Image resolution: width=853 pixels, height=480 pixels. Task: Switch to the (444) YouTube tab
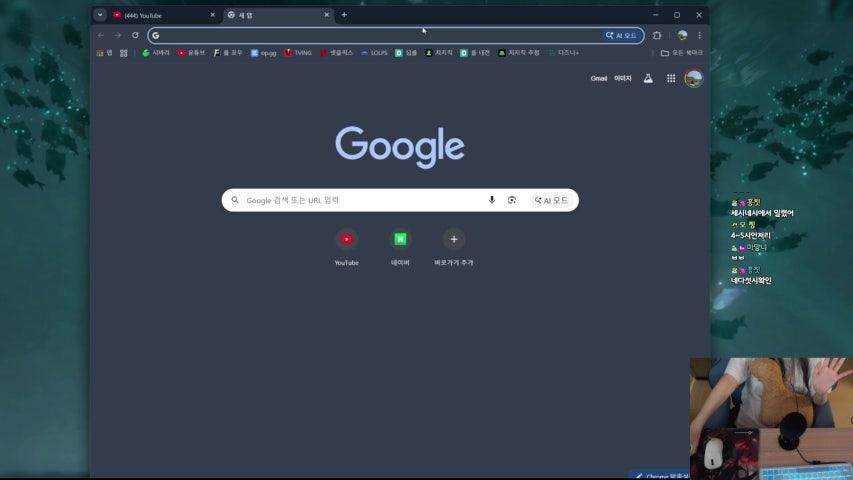(163, 15)
